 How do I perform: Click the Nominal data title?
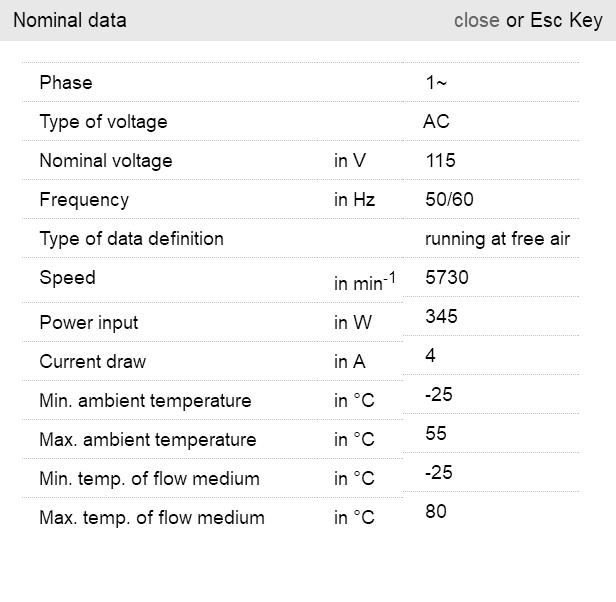[70, 20]
